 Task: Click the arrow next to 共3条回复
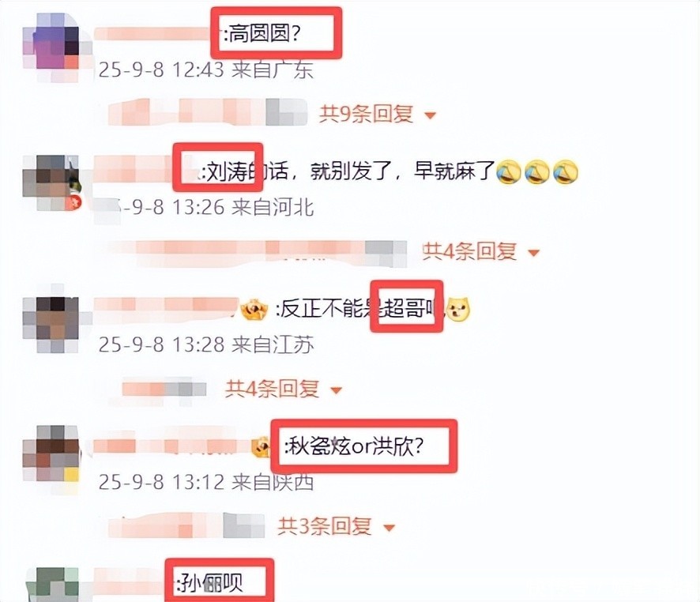(389, 528)
